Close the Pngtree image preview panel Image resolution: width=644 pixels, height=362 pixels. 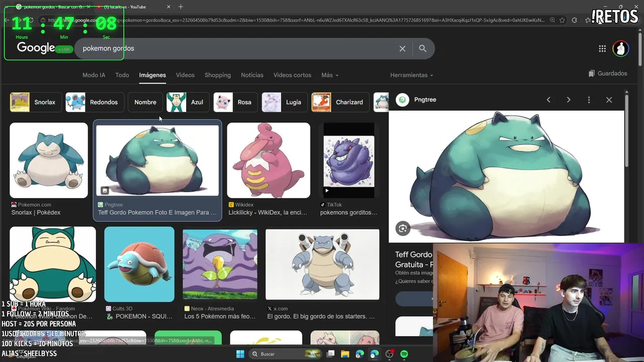pos(609,100)
